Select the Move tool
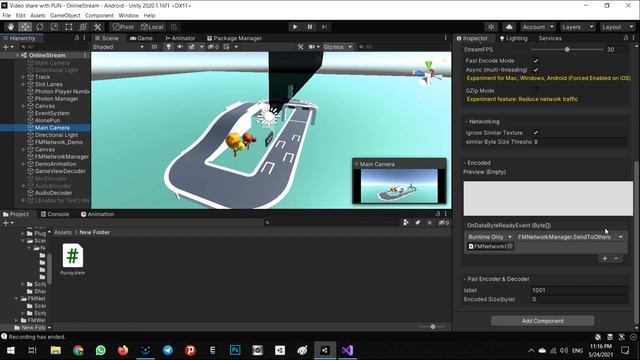The image size is (640, 360). coord(25,27)
